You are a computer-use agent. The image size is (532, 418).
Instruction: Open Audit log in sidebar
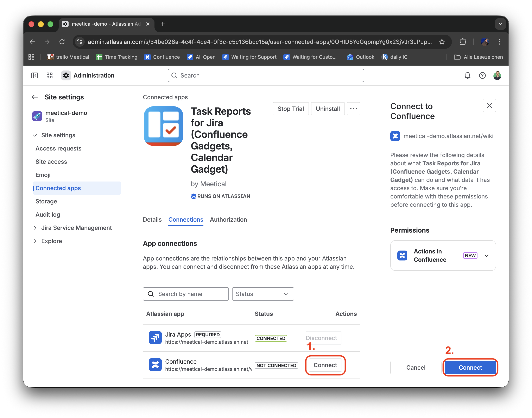click(48, 215)
